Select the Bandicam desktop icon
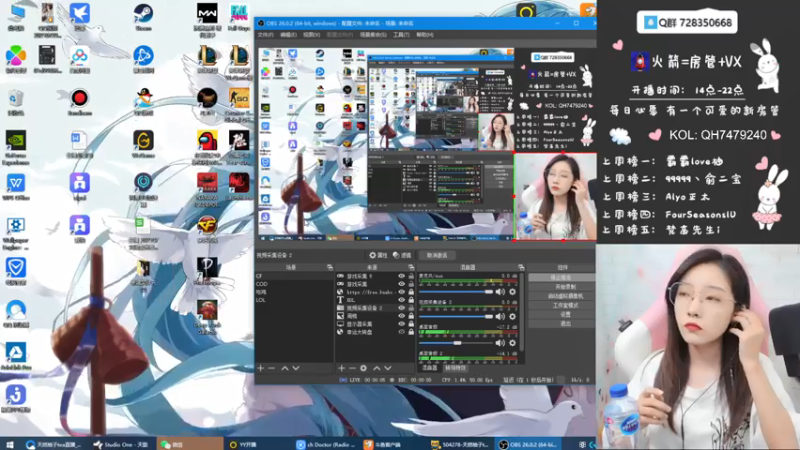 79,102
